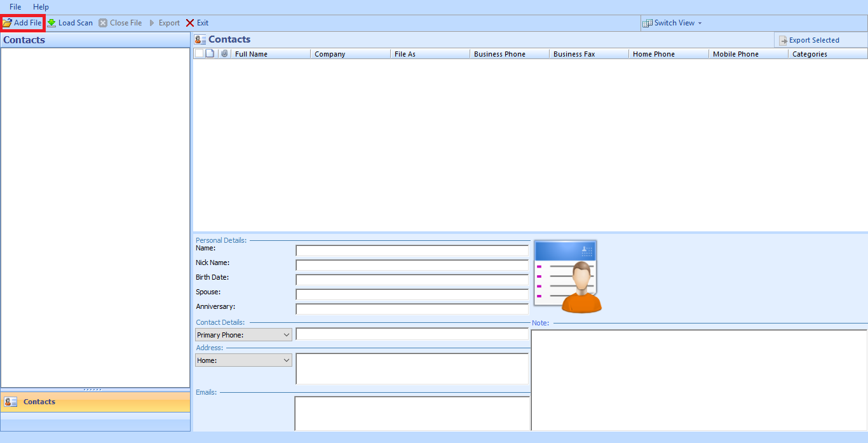Image resolution: width=868 pixels, height=443 pixels.
Task: Open the Home address type dropdown
Action: coord(243,360)
